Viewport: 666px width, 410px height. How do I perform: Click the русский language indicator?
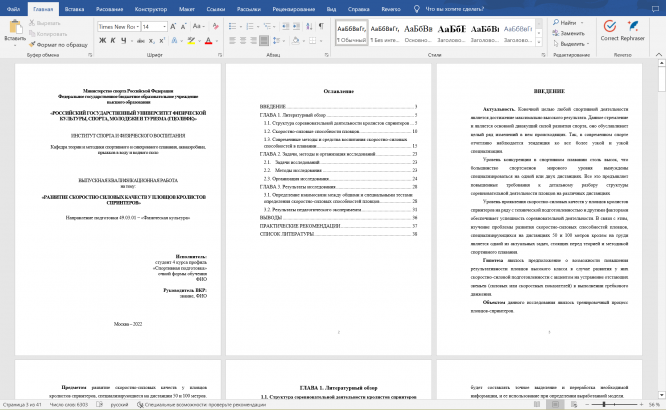coord(119,404)
